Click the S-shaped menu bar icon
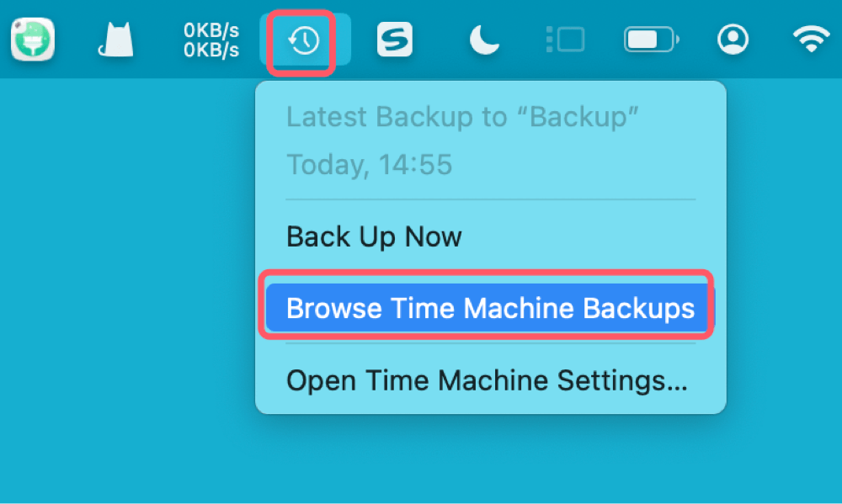 [x=396, y=38]
